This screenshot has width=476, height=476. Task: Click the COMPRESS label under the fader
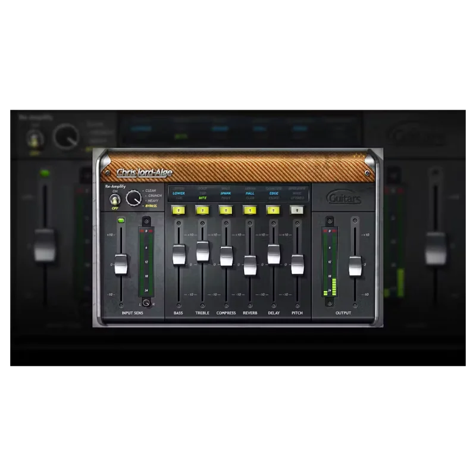coord(226,313)
